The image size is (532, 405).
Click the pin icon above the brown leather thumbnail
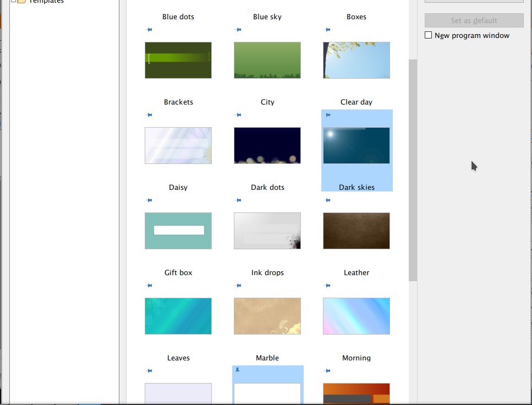pyautogui.click(x=327, y=200)
